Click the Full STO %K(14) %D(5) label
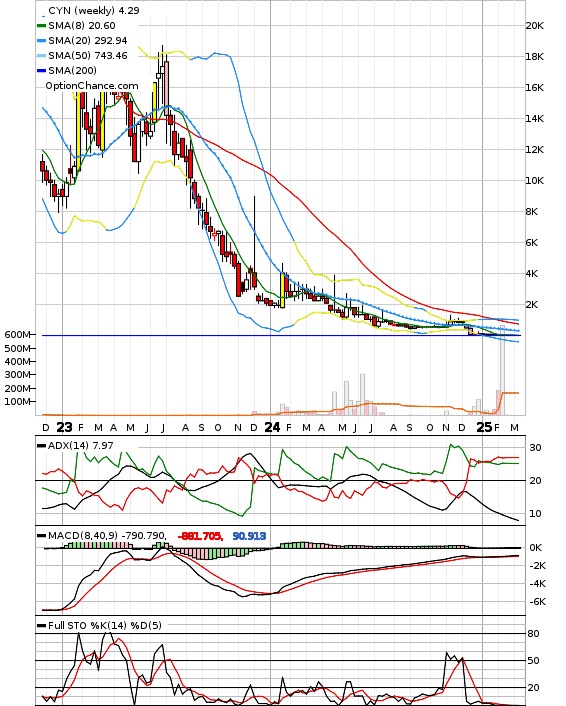The height and width of the screenshot is (706, 566). pyautogui.click(x=104, y=625)
